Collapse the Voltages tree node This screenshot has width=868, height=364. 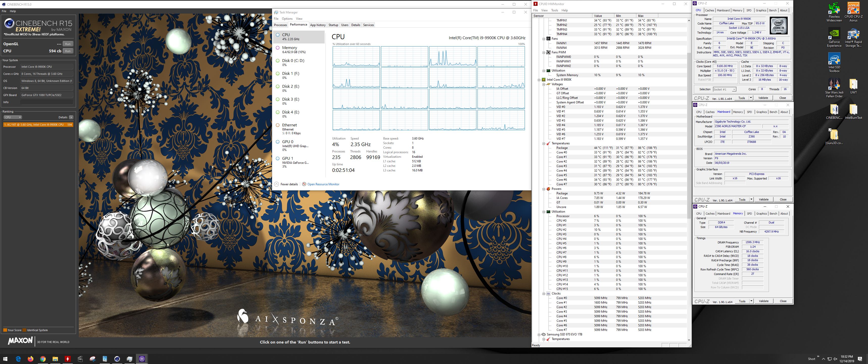(x=544, y=84)
